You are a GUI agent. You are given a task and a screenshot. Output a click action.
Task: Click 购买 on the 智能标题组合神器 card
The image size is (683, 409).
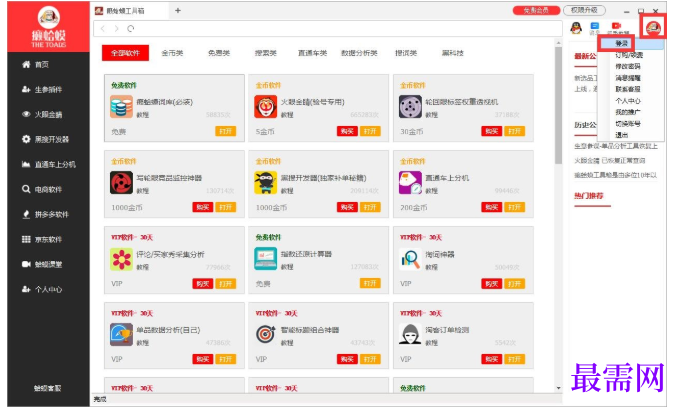347,359
